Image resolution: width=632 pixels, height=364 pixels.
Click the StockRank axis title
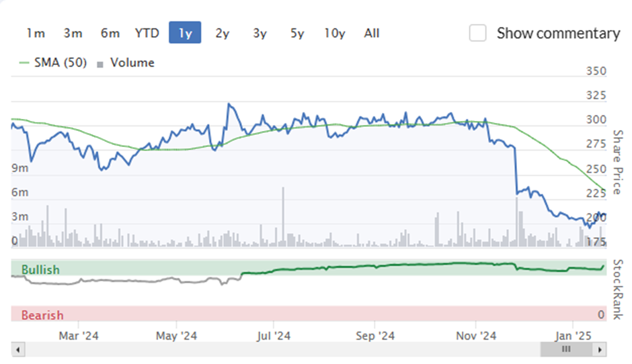coord(617,289)
